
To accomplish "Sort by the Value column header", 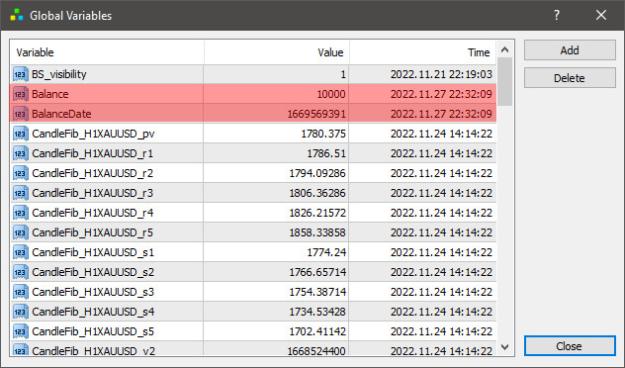I will pos(277,52).
